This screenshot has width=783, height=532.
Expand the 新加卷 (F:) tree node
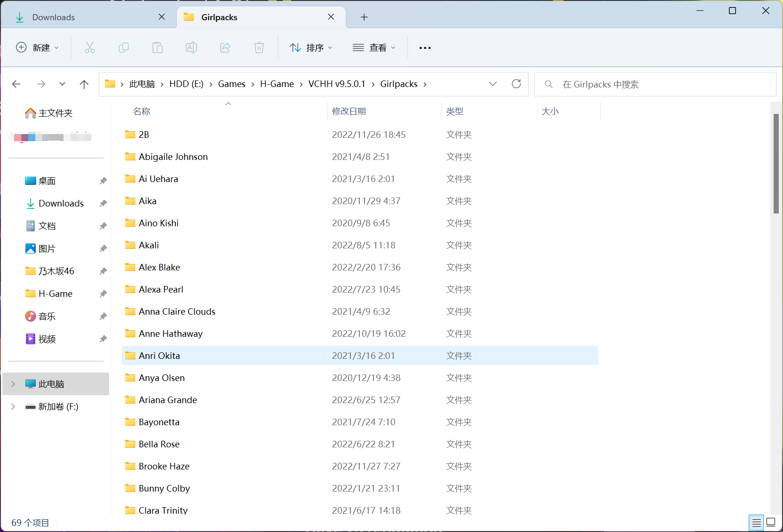coord(13,406)
